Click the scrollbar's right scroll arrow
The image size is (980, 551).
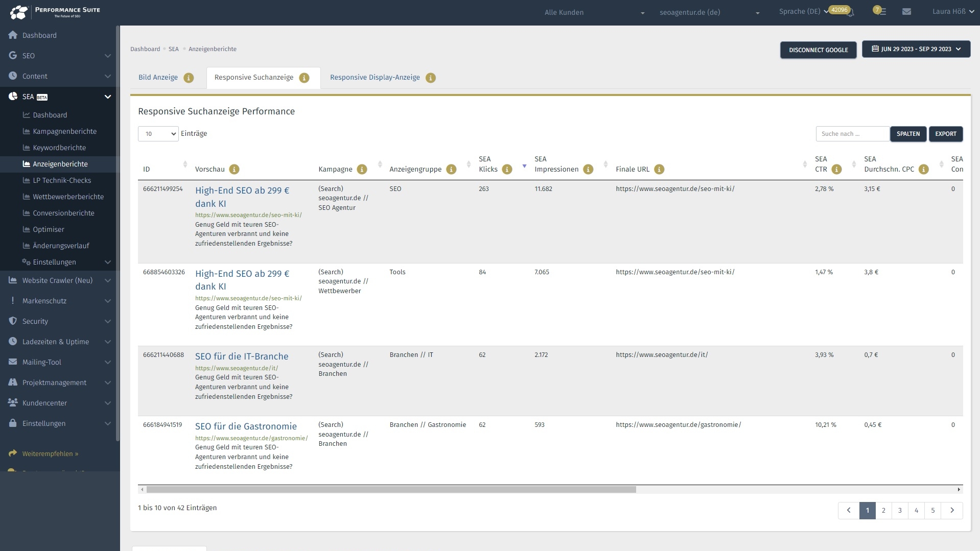[959, 489]
